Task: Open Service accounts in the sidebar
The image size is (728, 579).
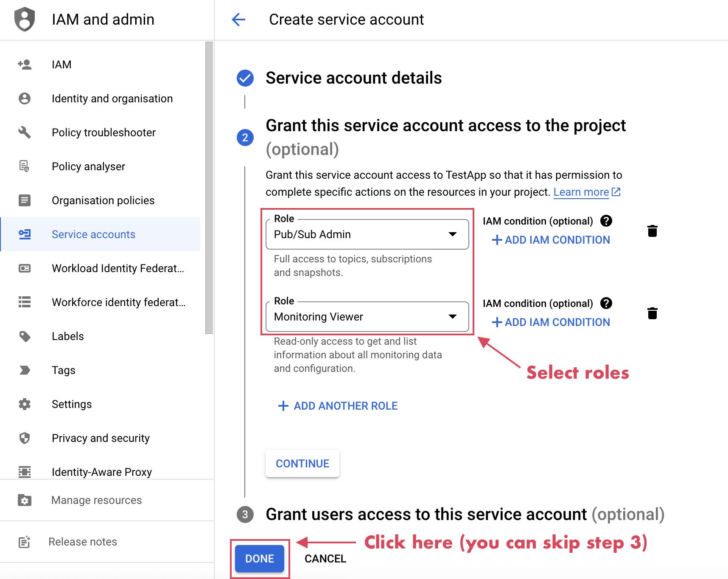Action: point(93,234)
